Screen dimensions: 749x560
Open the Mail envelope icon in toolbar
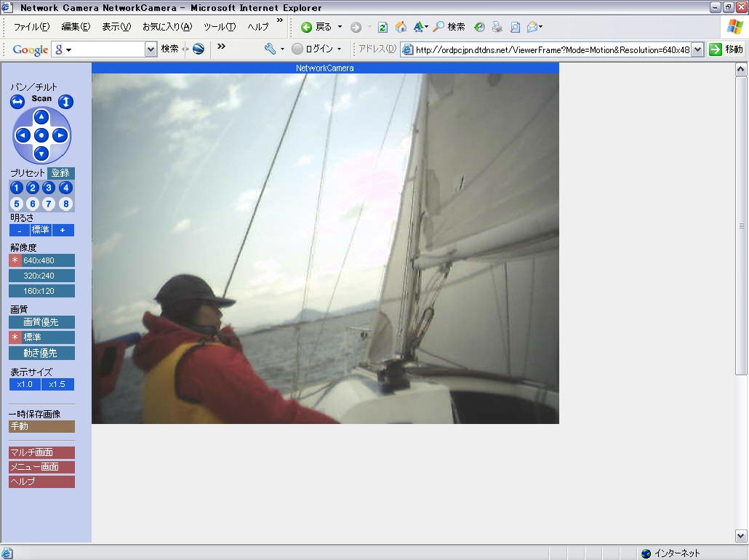coord(532,27)
